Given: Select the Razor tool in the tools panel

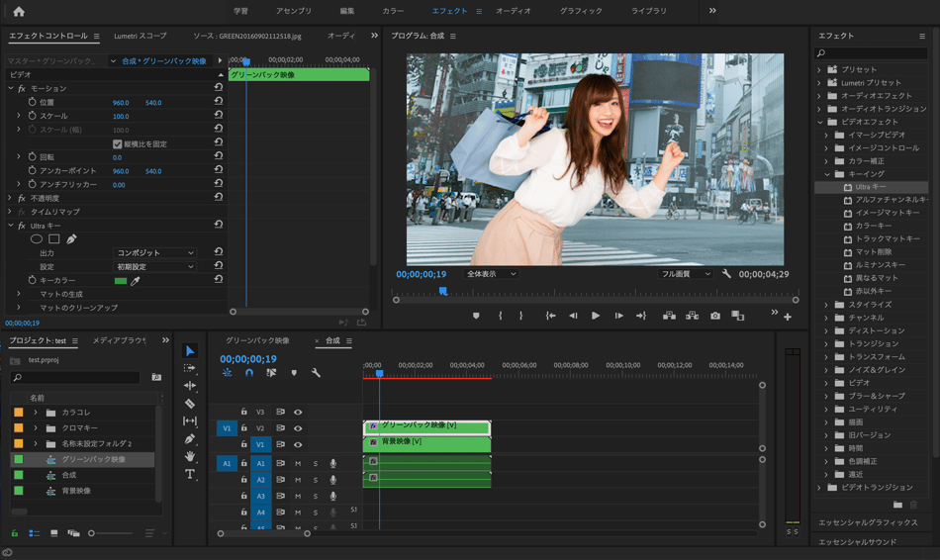Looking at the screenshot, I should pos(190,404).
